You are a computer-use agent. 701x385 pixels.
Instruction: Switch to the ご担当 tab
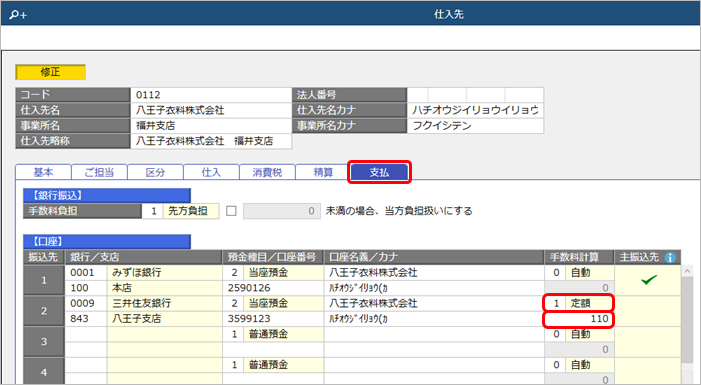(x=99, y=172)
